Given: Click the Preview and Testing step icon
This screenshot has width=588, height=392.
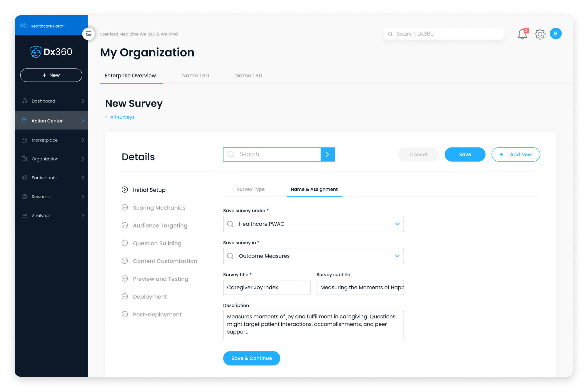Looking at the screenshot, I should (x=125, y=278).
